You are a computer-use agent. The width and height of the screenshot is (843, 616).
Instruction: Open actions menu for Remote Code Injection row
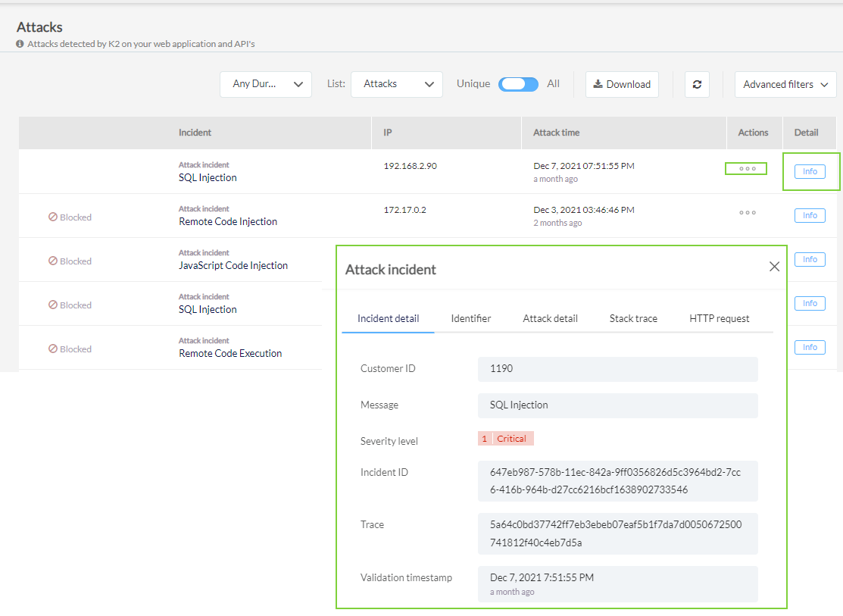[x=747, y=213]
